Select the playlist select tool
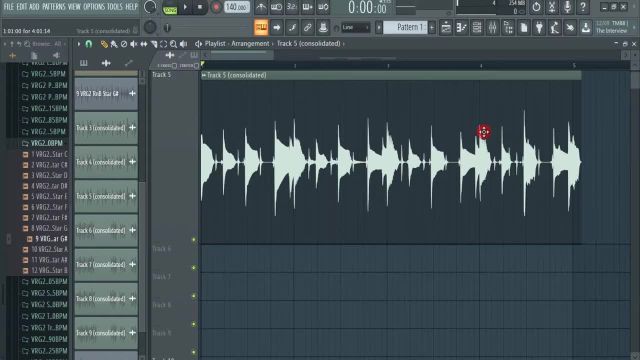This screenshot has width=640, height=360. 163,44
